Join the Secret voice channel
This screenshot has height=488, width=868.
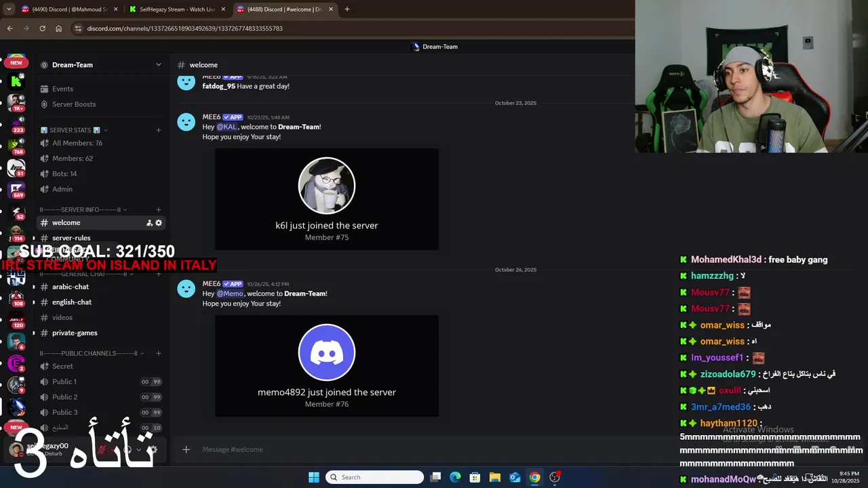100,366
